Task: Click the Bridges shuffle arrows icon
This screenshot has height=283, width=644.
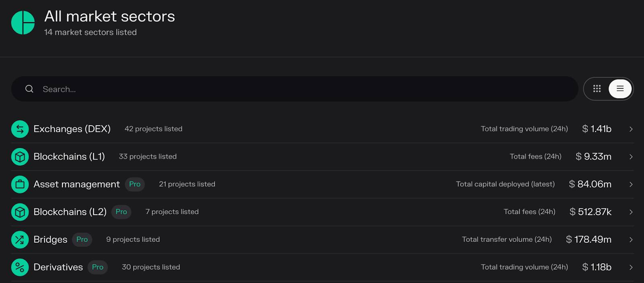Action: point(20,239)
